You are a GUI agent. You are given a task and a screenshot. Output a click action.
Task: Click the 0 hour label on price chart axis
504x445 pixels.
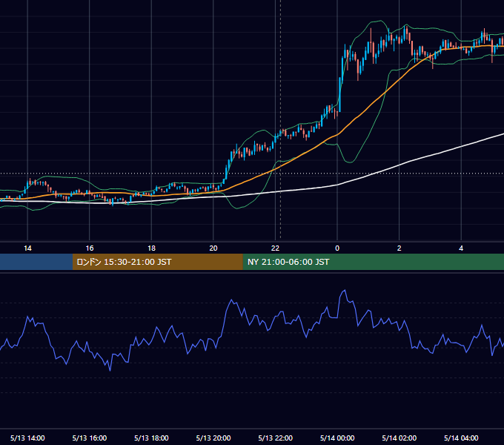337,248
